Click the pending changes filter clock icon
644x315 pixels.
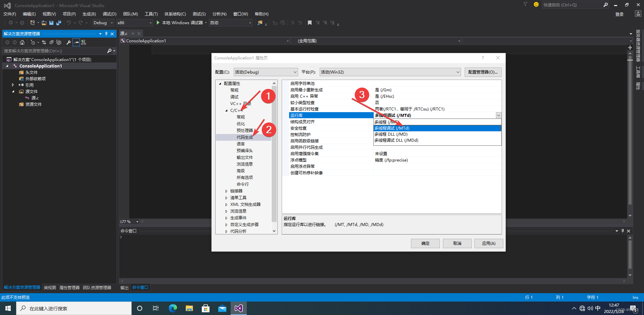click(33, 42)
